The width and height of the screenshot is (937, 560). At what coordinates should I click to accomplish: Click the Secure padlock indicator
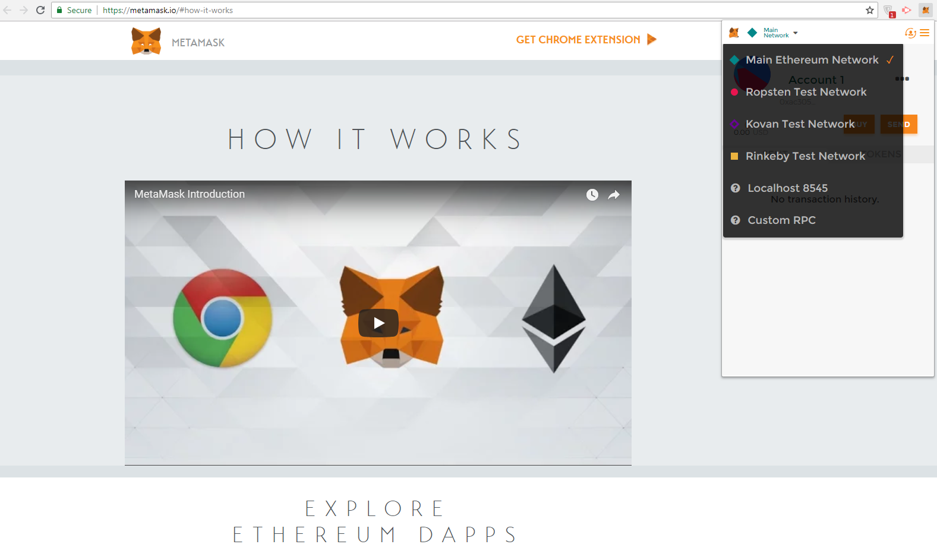pyautogui.click(x=74, y=10)
